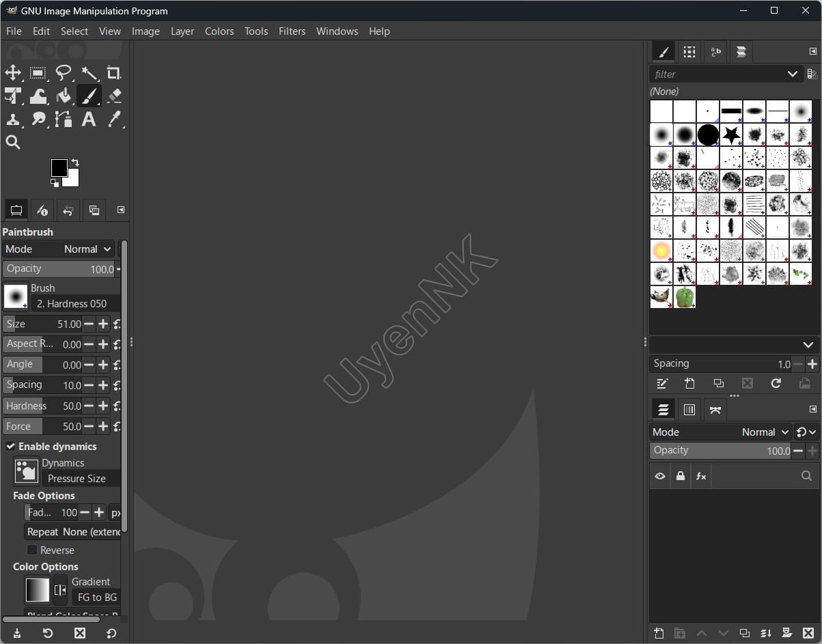Open the fade length px unit dropdown

click(115, 512)
